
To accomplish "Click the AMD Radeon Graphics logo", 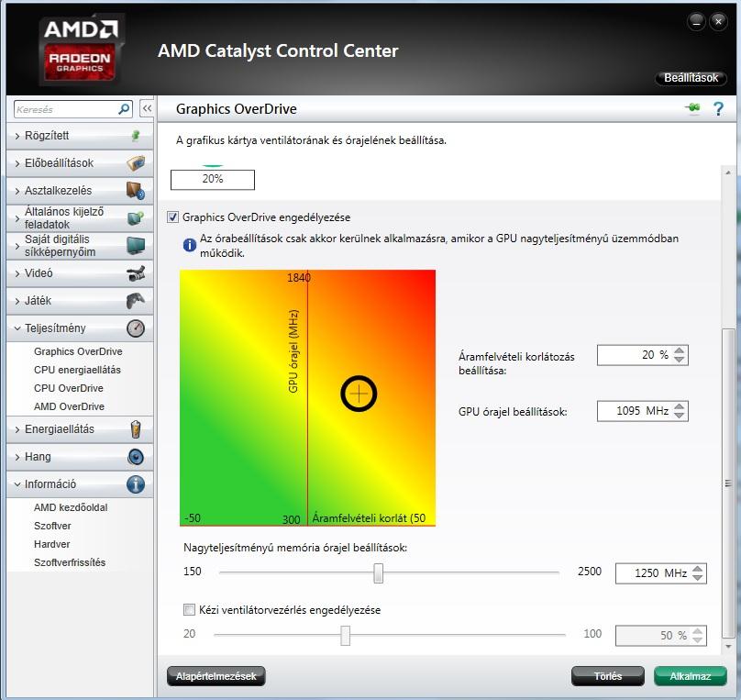I will click(x=81, y=49).
